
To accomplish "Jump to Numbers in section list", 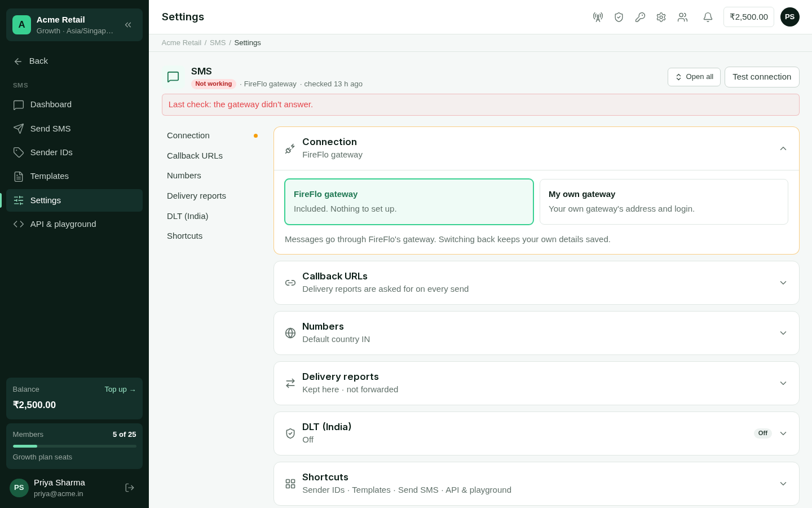I will pyautogui.click(x=212, y=176).
